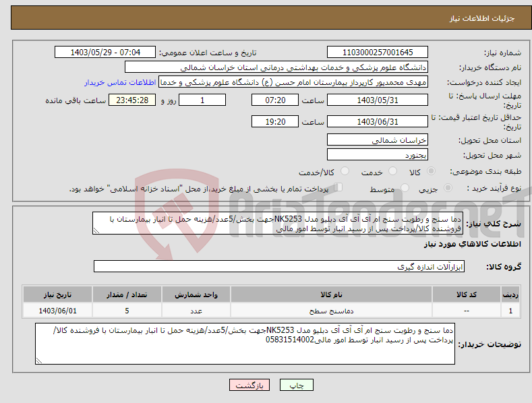Select the جزیی purchase type radio

448,188
